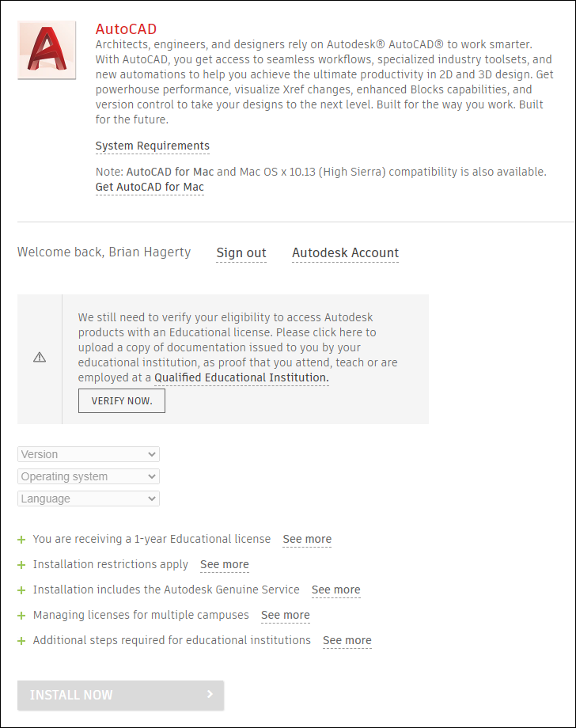Expand the 1-year Educational license plus icon

coord(21,540)
